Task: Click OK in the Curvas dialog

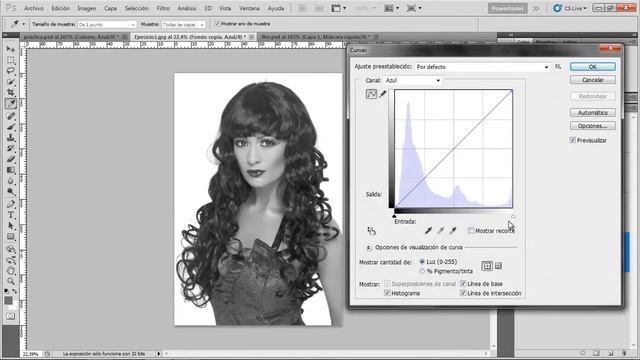Action: [593, 67]
